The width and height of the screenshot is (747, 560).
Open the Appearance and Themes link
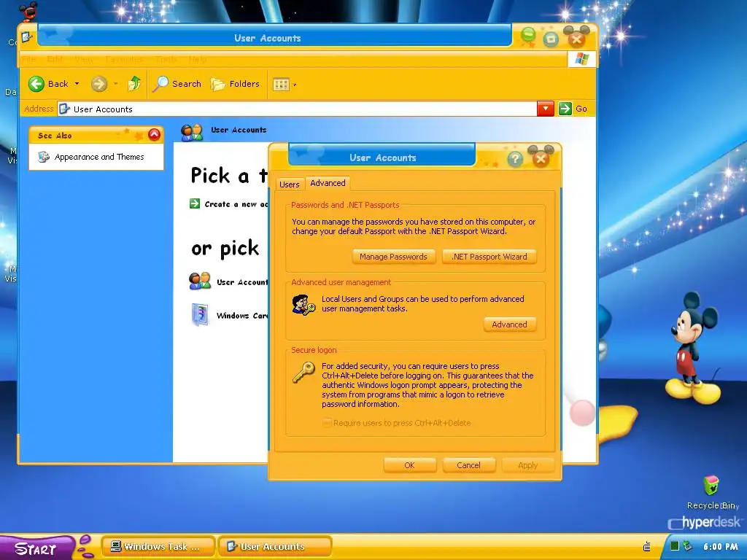(x=99, y=157)
